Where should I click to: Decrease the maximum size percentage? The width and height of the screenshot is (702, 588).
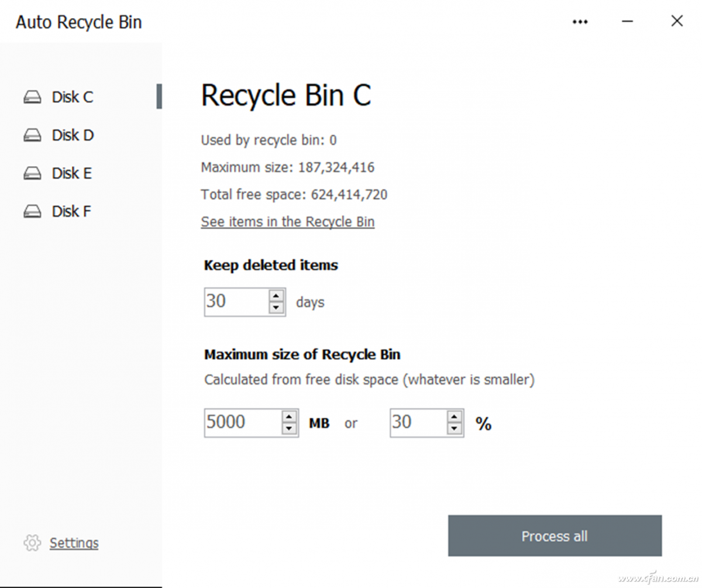point(455,429)
